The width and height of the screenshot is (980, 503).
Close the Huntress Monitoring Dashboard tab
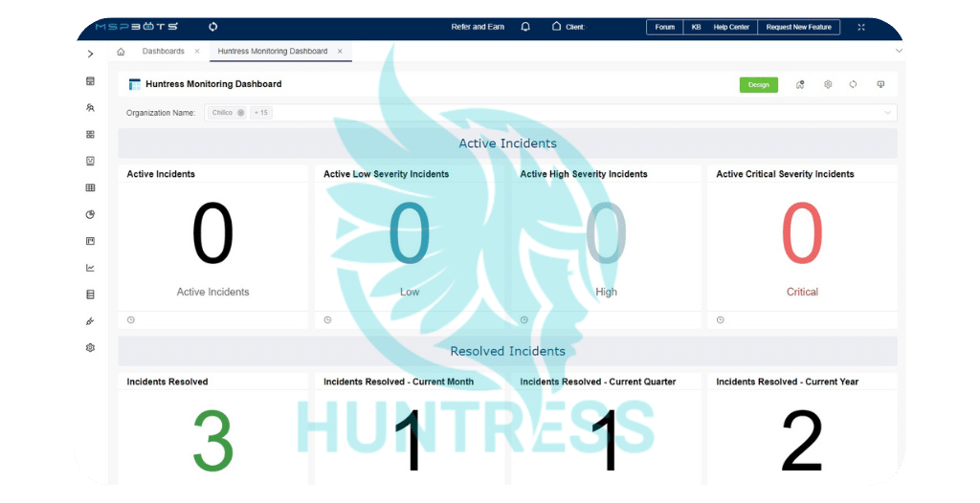pos(340,52)
